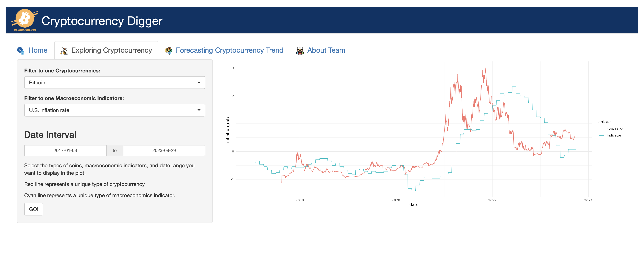Click the end date field 2023-09-29
Viewport: 644px width, 256px height.
point(164,151)
